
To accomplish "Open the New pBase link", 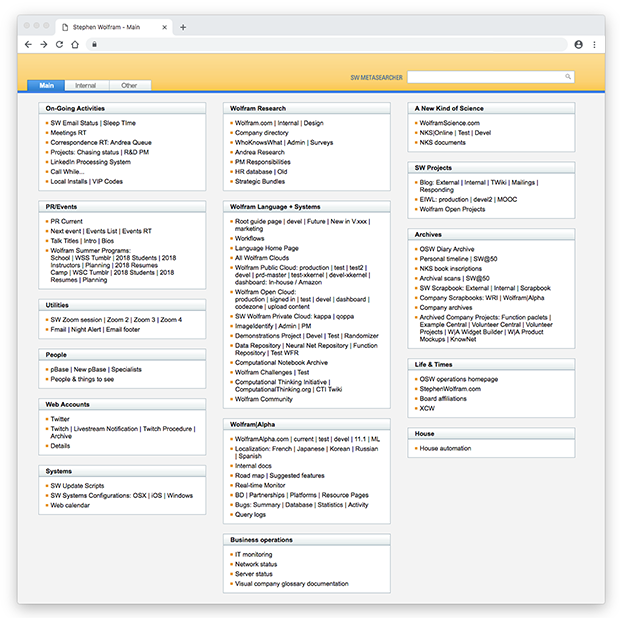I will (90, 370).
